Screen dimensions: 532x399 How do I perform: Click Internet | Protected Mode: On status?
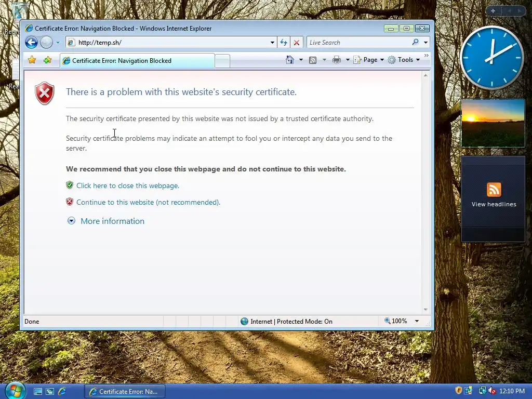(287, 321)
